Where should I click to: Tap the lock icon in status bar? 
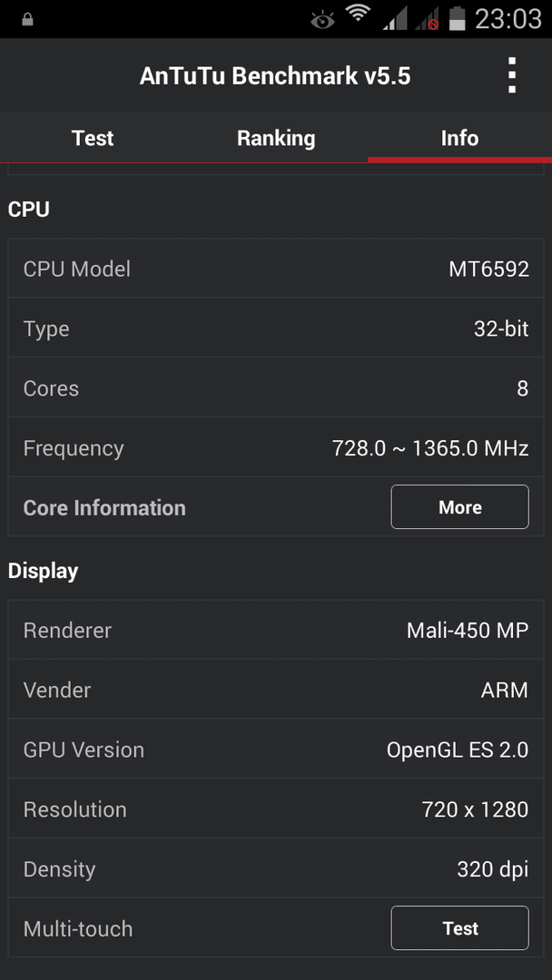tap(27, 20)
